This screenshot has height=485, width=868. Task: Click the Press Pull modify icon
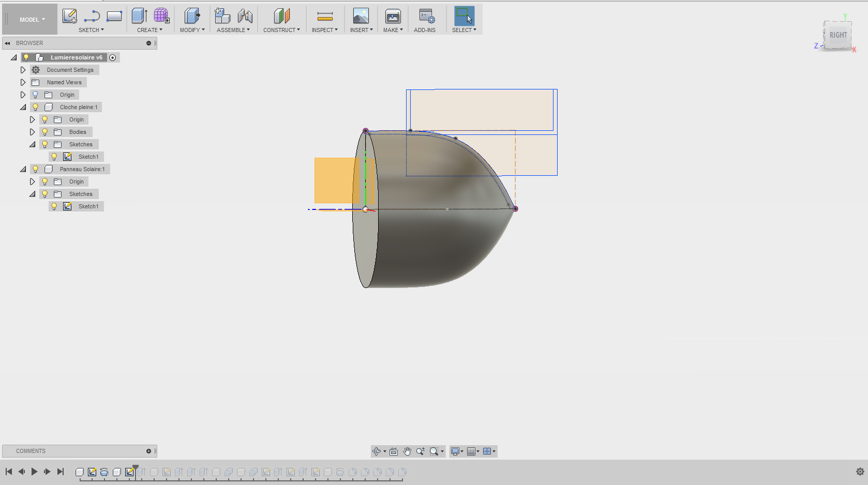[x=192, y=16]
